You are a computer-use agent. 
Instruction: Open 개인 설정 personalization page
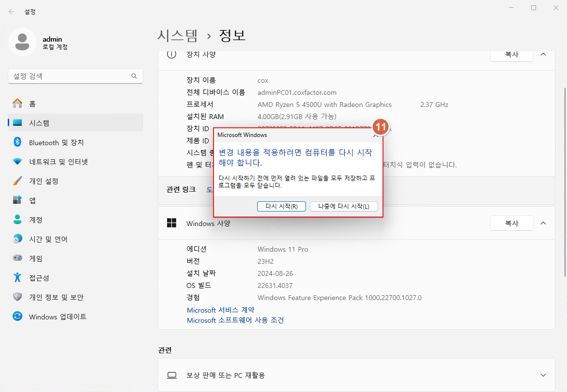(x=75, y=181)
